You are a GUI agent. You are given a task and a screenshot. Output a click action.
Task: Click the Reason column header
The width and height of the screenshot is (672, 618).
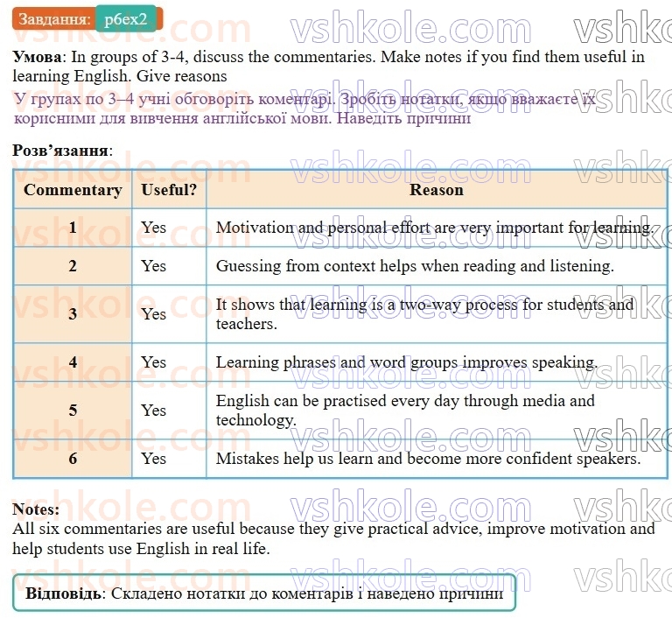click(437, 190)
